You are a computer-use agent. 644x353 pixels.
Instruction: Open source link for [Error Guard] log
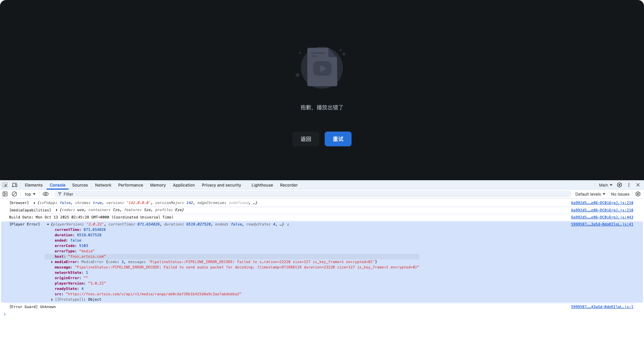(602, 307)
